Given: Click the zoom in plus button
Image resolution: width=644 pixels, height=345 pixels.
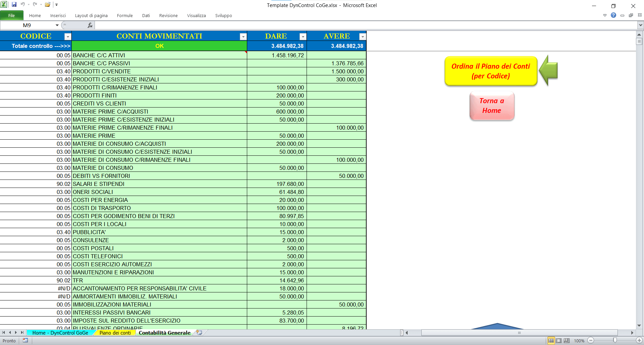Looking at the screenshot, I should click(x=639, y=341).
